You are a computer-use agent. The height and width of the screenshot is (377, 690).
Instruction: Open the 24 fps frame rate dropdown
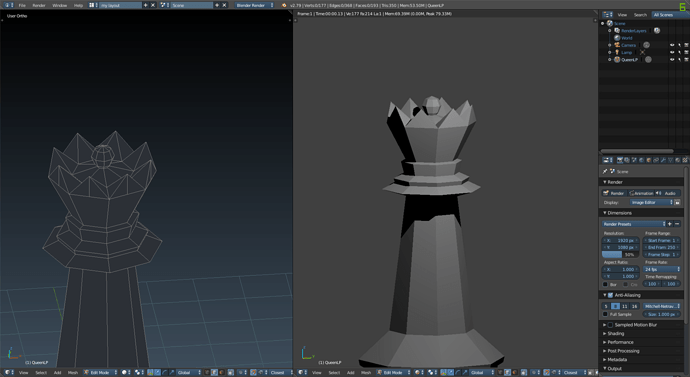(x=662, y=269)
